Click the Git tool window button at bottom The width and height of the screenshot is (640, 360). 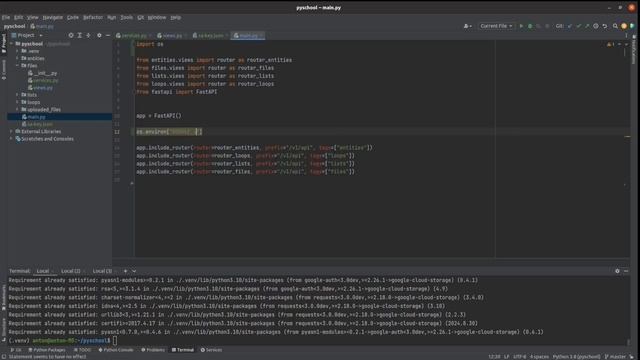[x=16, y=350]
